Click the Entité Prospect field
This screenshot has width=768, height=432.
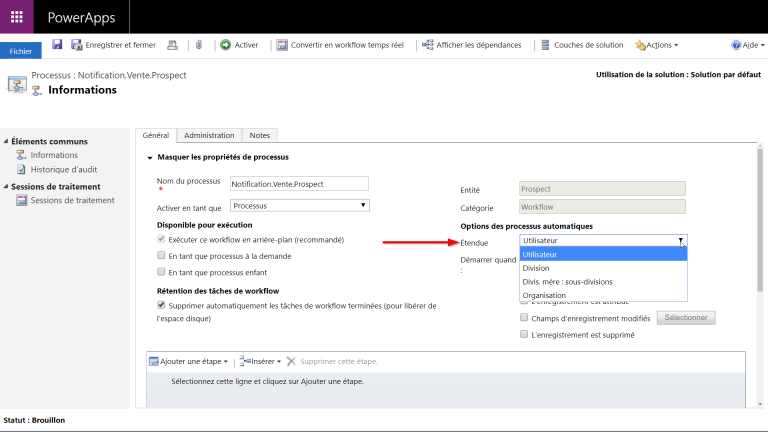click(602, 189)
